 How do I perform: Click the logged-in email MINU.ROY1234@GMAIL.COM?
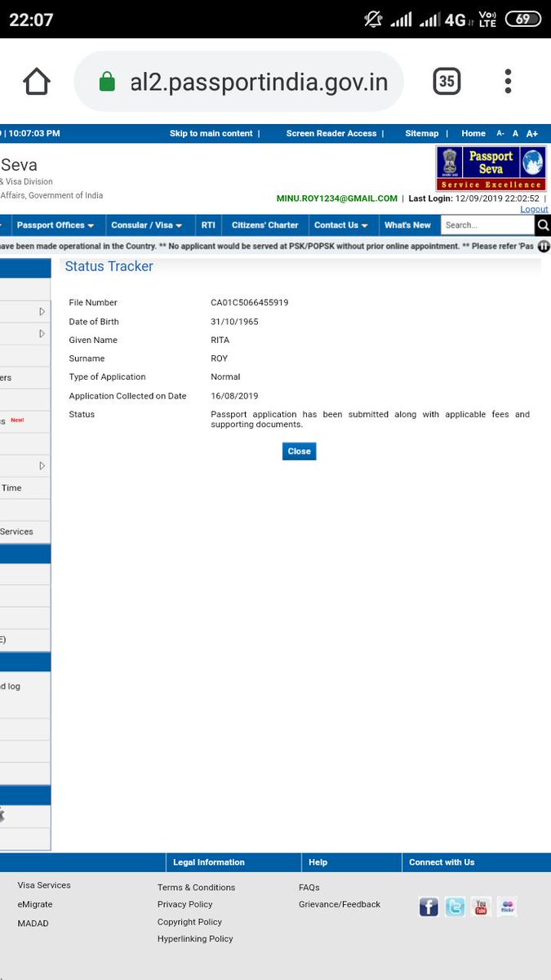(337, 198)
